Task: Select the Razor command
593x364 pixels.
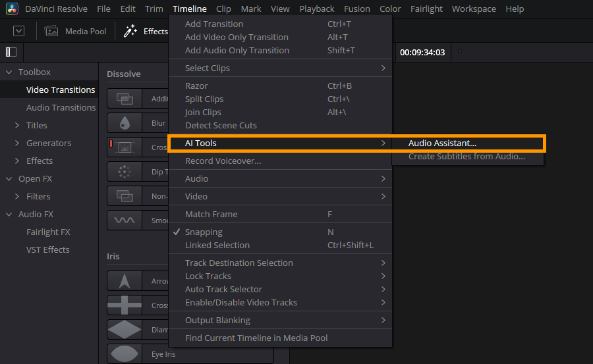Action: click(280, 86)
